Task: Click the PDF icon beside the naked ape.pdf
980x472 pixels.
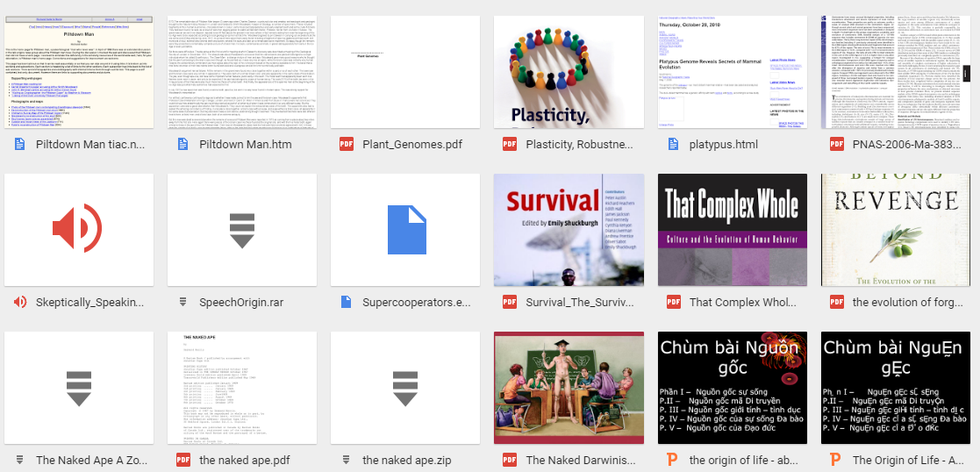Action: pyautogui.click(x=183, y=460)
